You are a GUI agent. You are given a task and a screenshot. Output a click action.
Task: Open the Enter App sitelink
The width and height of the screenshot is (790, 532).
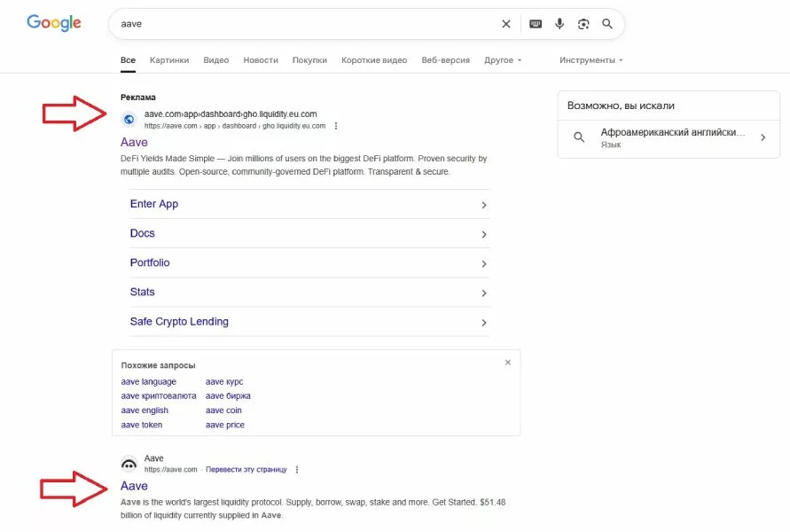tap(154, 204)
